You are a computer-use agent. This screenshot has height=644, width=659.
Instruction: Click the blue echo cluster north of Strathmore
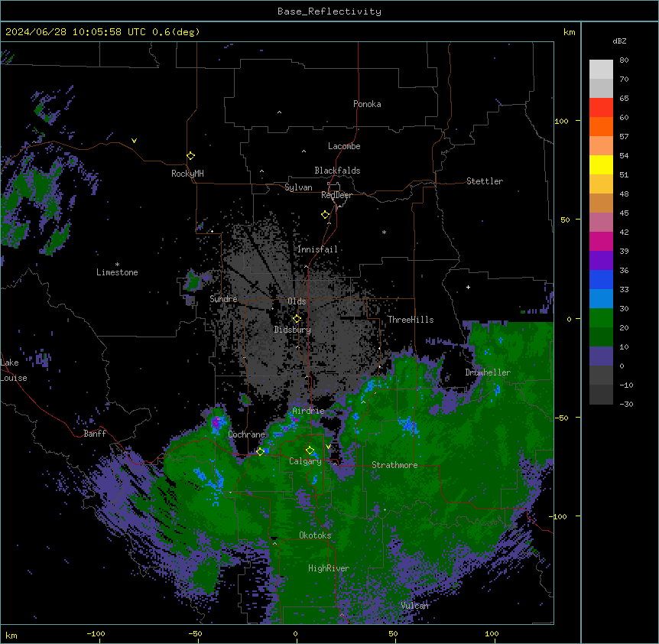(x=408, y=424)
